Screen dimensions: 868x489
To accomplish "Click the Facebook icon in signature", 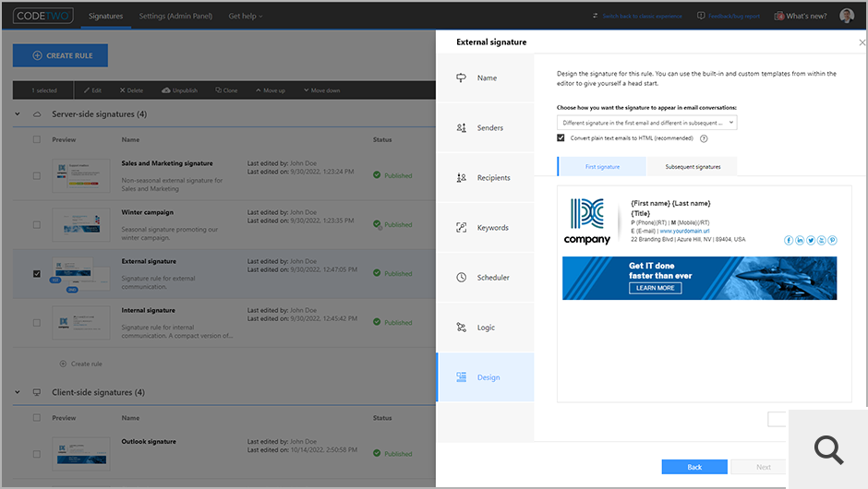I will click(789, 240).
